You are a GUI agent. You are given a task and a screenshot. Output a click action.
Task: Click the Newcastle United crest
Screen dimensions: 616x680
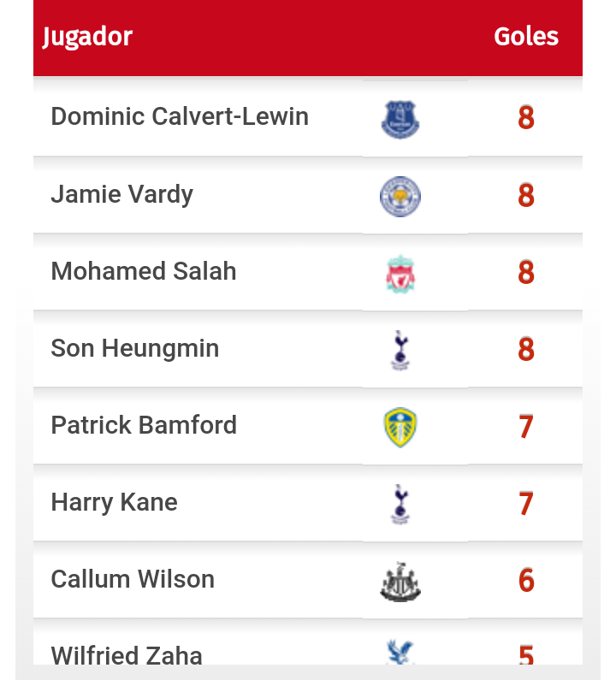(x=400, y=582)
